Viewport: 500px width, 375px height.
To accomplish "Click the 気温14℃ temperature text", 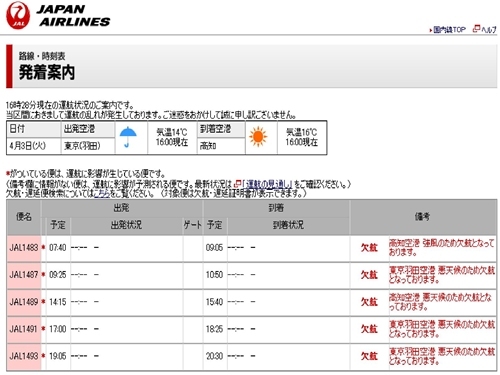I will pos(172,132).
